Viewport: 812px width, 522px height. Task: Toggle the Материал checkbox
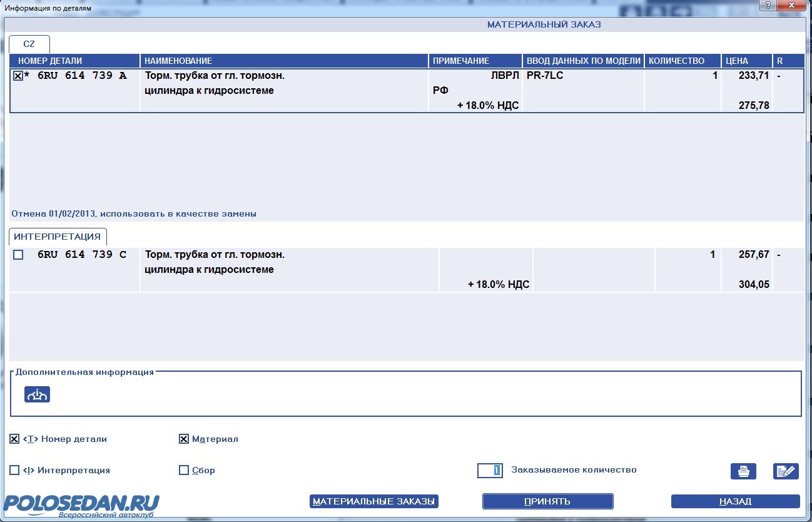[184, 439]
